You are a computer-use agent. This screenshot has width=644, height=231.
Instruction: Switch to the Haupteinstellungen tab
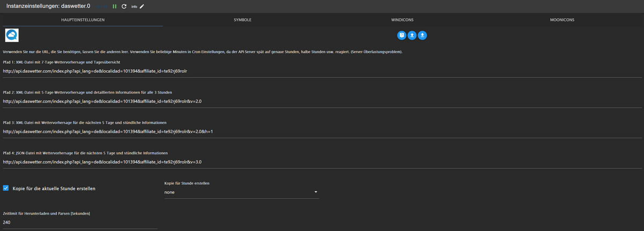(x=83, y=20)
